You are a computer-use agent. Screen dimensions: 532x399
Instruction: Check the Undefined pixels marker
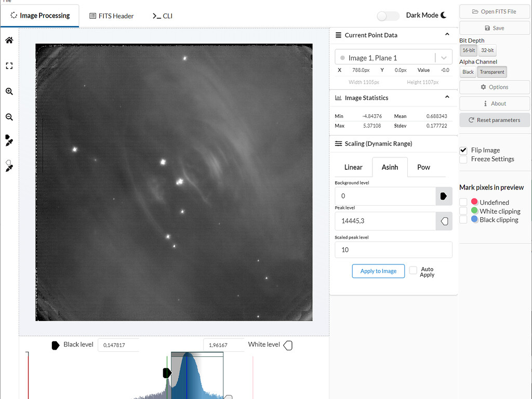click(x=463, y=202)
